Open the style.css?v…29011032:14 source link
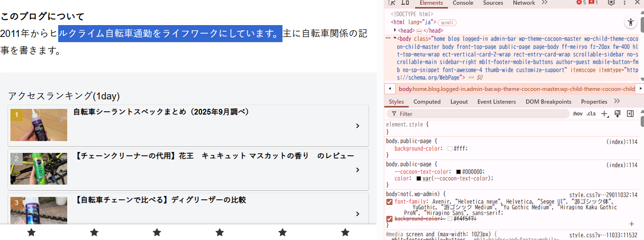The height and width of the screenshot is (240, 644). pos(603,195)
